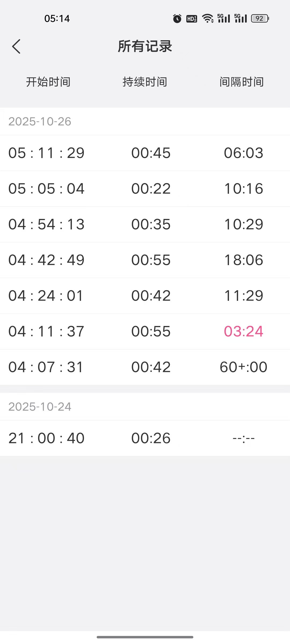Tap the HD status bar icon
The width and height of the screenshot is (290, 644).
[x=192, y=19]
